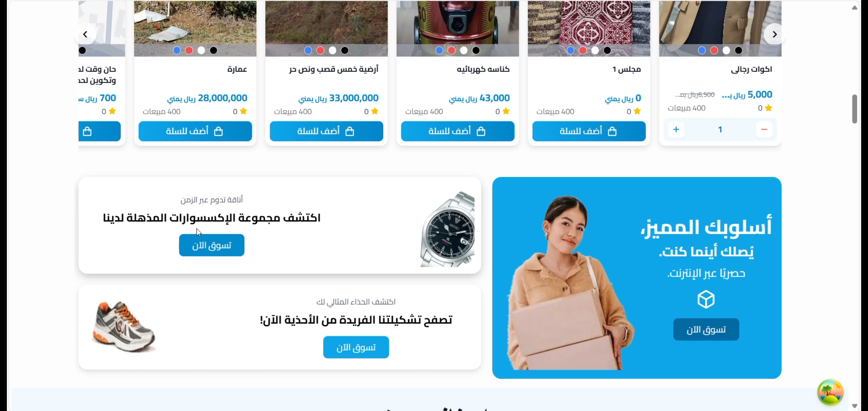868x411 pixels.
Task: Click the star rating icon under عمارة
Action: 244,111
